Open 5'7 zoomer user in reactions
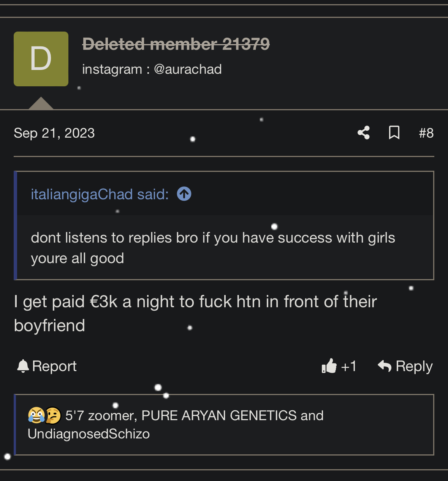The image size is (448, 481). point(101,416)
